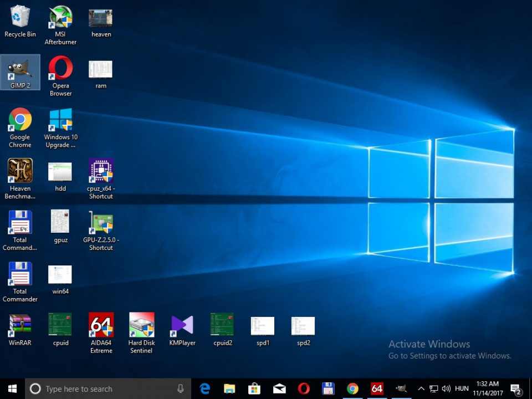
Task: Open the spd1 image file
Action: point(263,331)
